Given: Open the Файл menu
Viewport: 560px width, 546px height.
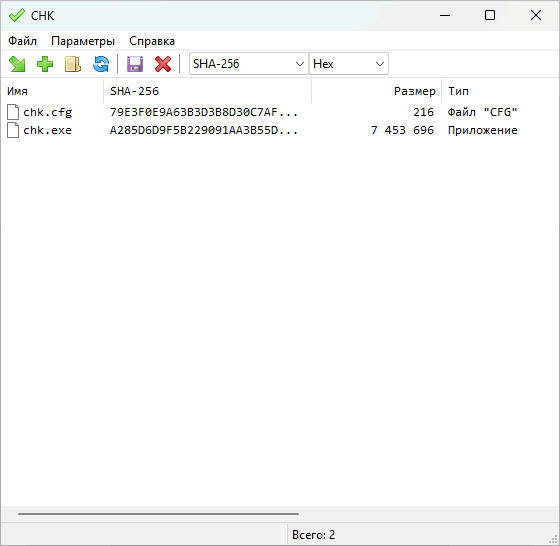Looking at the screenshot, I should [22, 41].
